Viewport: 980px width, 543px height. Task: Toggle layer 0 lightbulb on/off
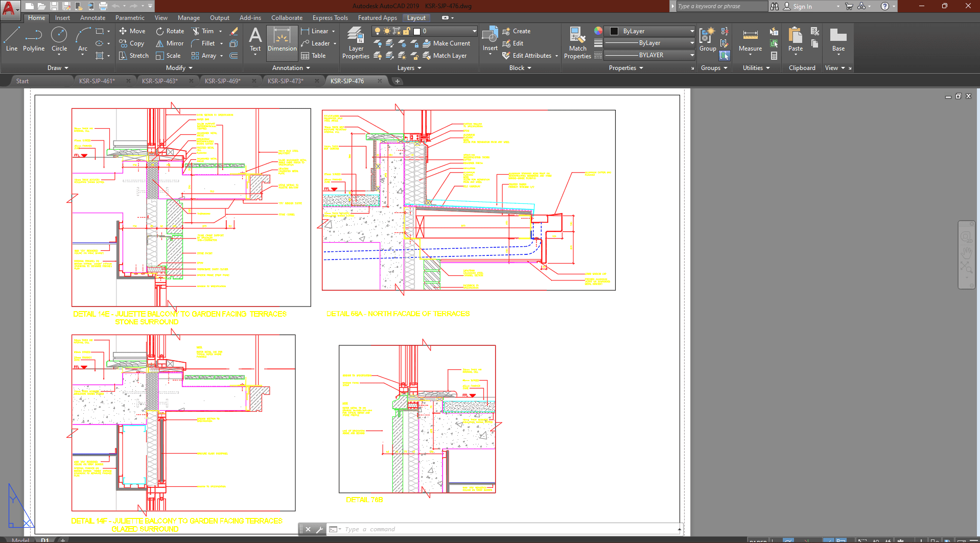(378, 31)
